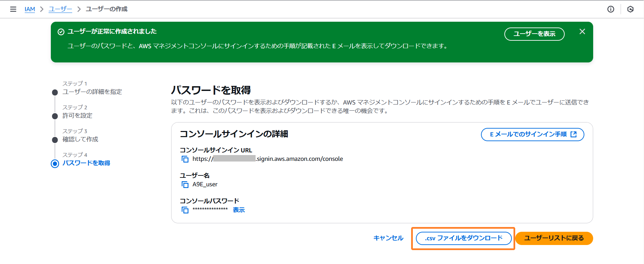Dismiss the green success banner

tap(582, 32)
